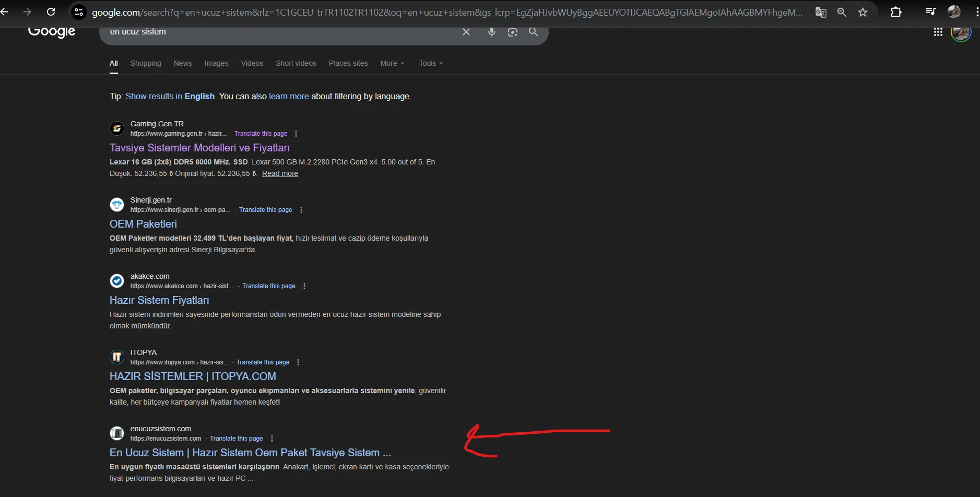Screen dimensions: 980x497
Task: Translate the enucuzsistem.com result page
Action: coord(237,439)
